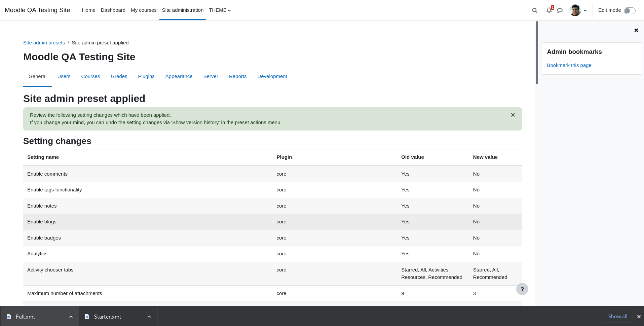This screenshot has height=326, width=644.
Task: Click Site admin presets breadcrumb link
Action: click(44, 43)
